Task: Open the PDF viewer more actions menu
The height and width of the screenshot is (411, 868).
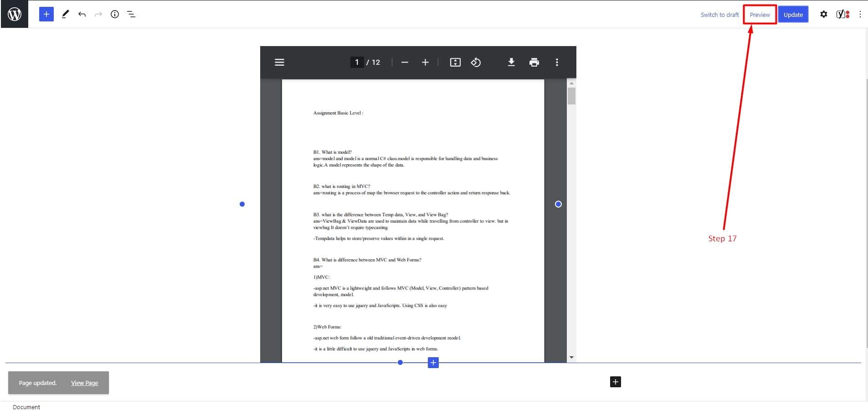Action: pos(557,62)
